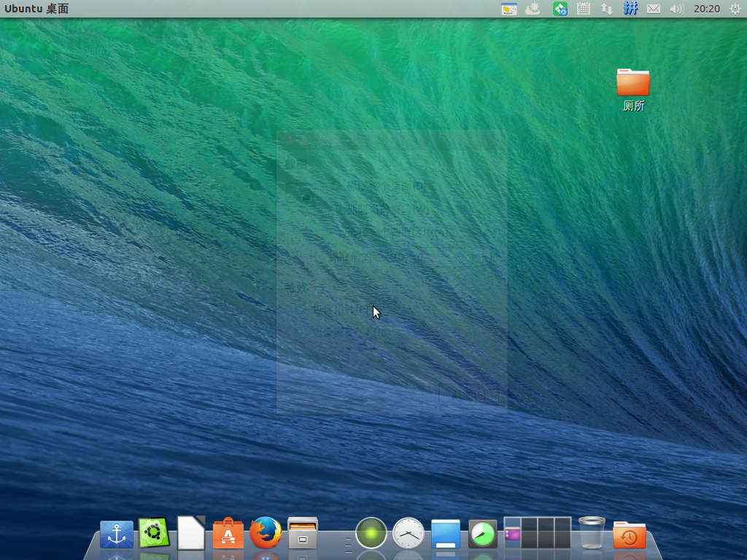Open the network up-down arrows indicator
Viewport: 747px width, 560px height.
tap(606, 9)
